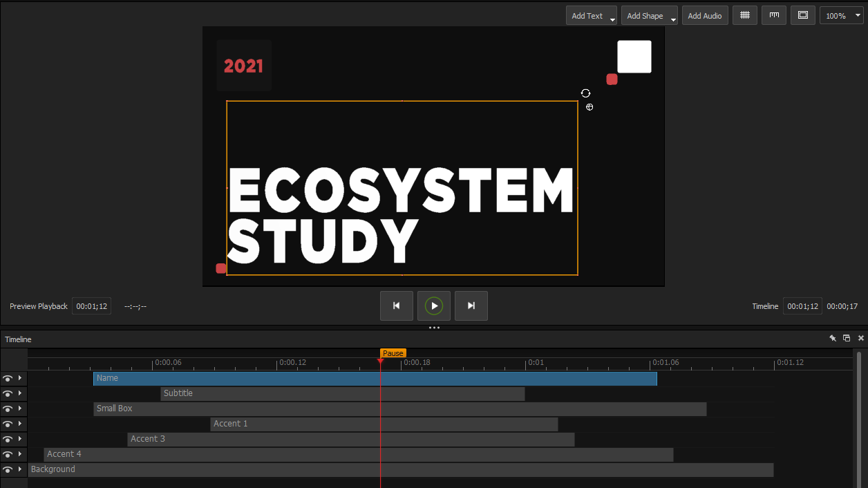This screenshot has height=488, width=868.
Task: Hide the Background track
Action: click(x=8, y=470)
